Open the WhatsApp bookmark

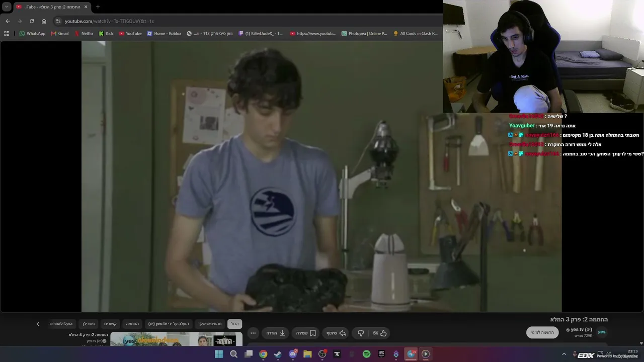pos(32,34)
